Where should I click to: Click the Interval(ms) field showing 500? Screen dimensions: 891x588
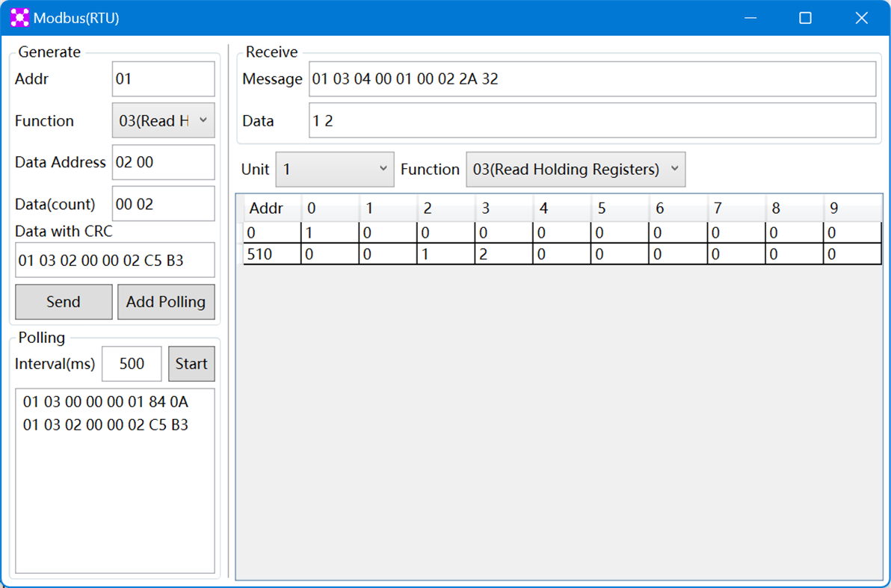click(132, 364)
